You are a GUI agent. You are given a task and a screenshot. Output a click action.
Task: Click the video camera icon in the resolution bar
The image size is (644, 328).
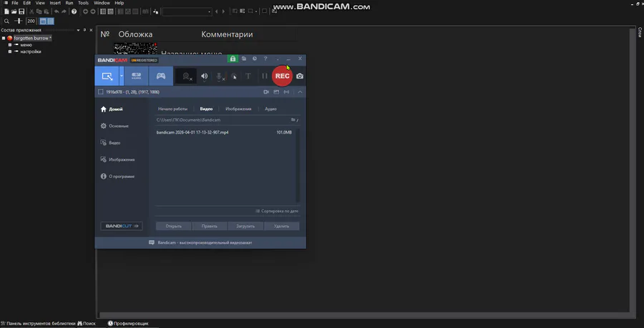coord(266,92)
